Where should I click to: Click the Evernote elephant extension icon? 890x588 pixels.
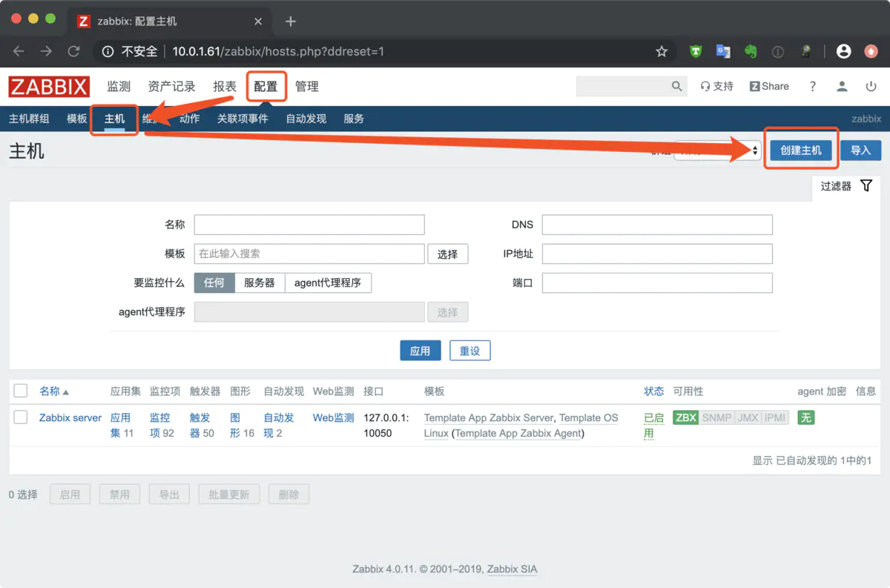click(751, 51)
